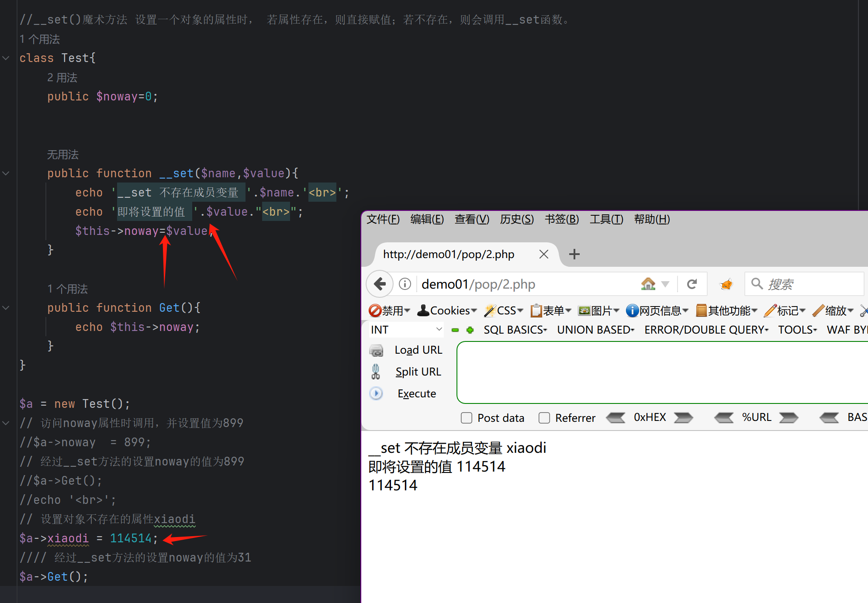868x603 pixels.
Task: Enable the Referrer checkbox
Action: pos(544,418)
